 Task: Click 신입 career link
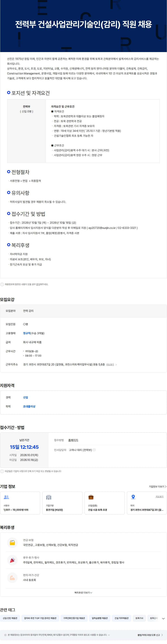(26, 398)
